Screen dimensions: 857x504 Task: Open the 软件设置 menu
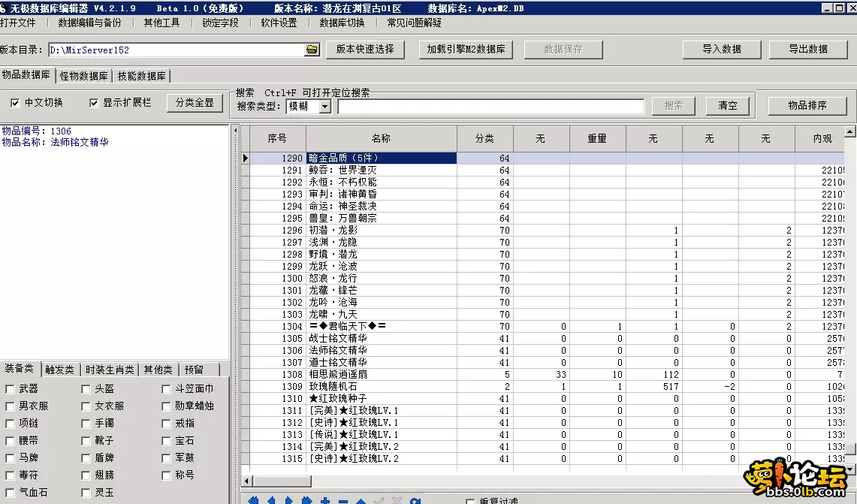tap(279, 23)
